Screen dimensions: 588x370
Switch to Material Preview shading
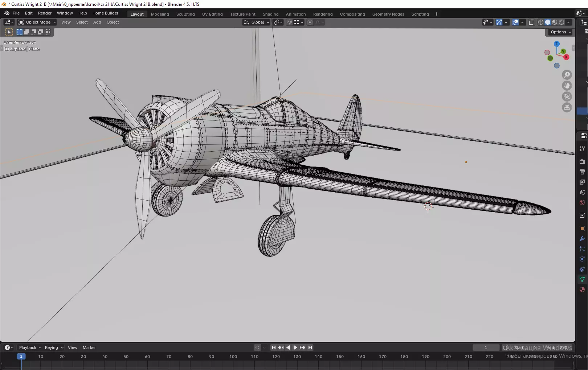555,22
